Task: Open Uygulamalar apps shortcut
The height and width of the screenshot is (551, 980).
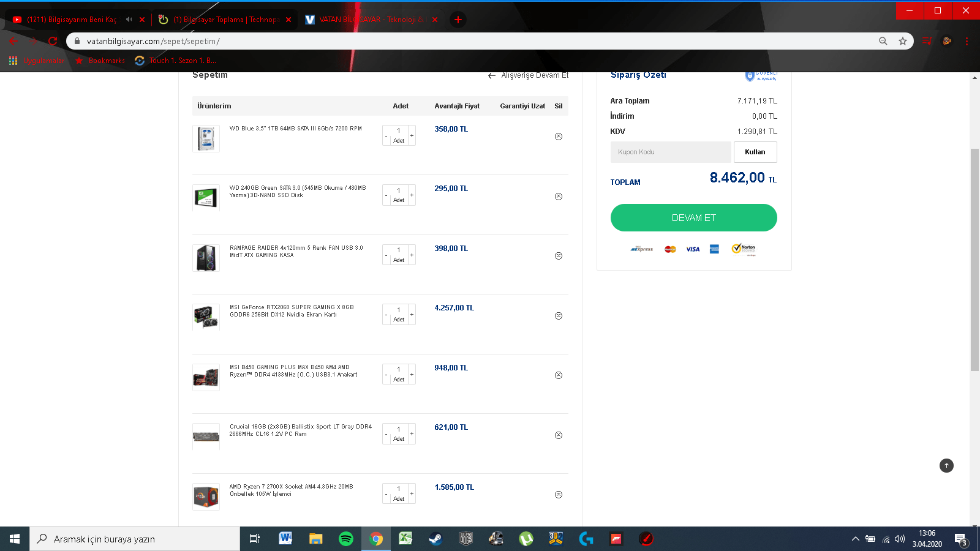Action: [x=37, y=61]
